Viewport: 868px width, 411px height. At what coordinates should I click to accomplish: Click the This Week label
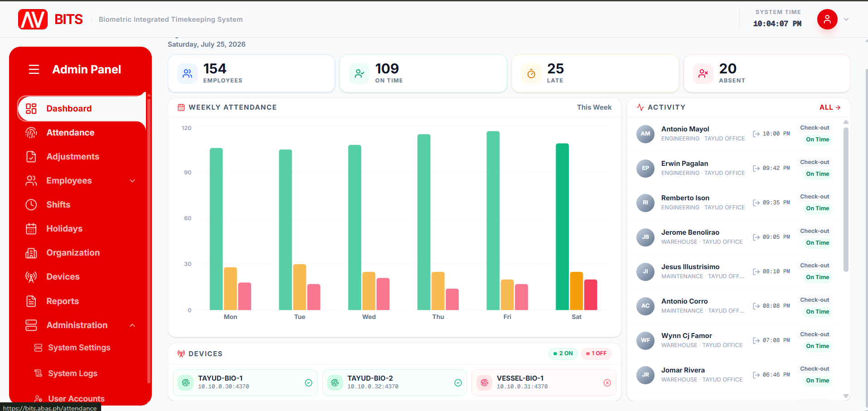tap(594, 107)
